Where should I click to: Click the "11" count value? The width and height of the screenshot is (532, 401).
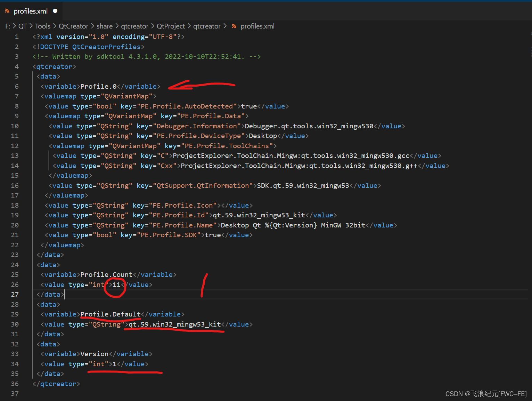coord(116,285)
